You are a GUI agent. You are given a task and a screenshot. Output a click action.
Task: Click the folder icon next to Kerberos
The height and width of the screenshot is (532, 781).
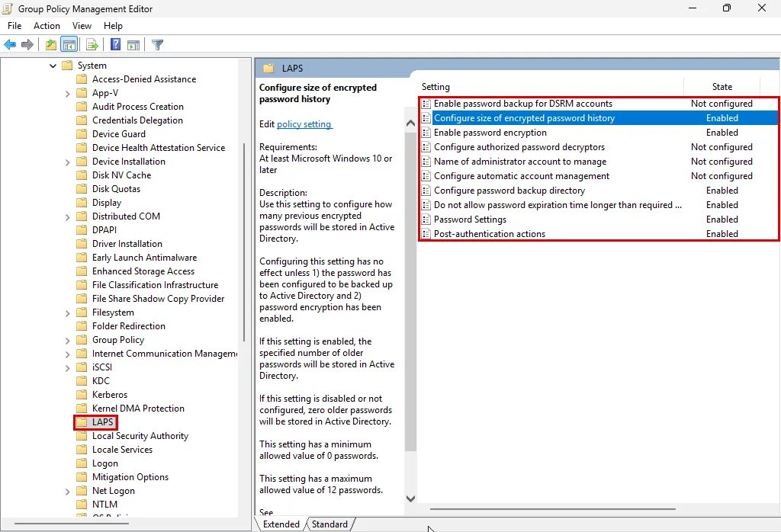point(82,395)
